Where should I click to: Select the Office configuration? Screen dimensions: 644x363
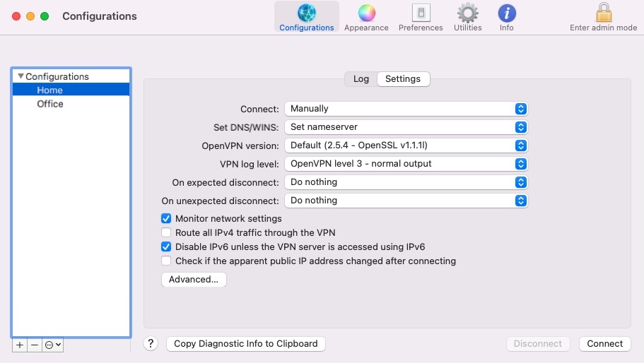[50, 104]
